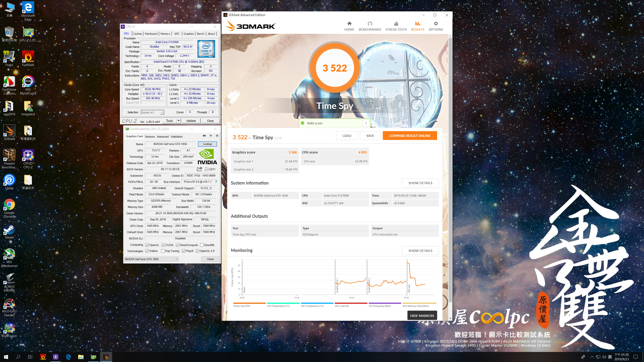Toggle the OpenCL checkbox
Screen dimensions: 644x362
[x=147, y=245]
